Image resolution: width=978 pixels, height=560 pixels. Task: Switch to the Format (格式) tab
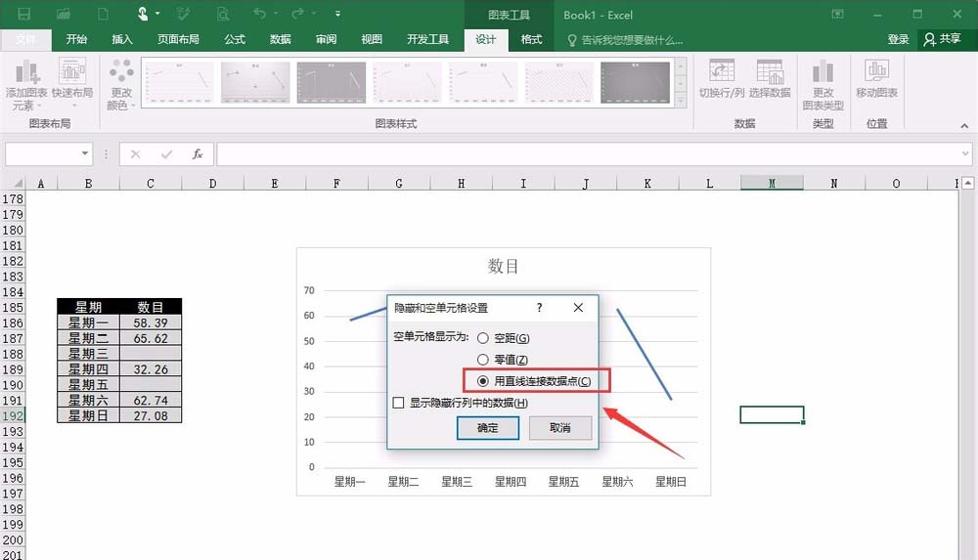pos(531,39)
